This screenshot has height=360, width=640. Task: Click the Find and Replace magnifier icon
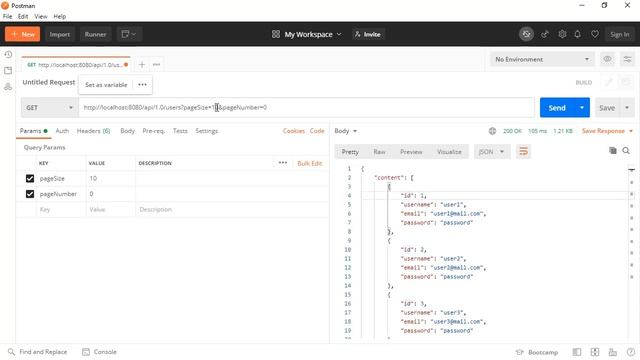11,352
